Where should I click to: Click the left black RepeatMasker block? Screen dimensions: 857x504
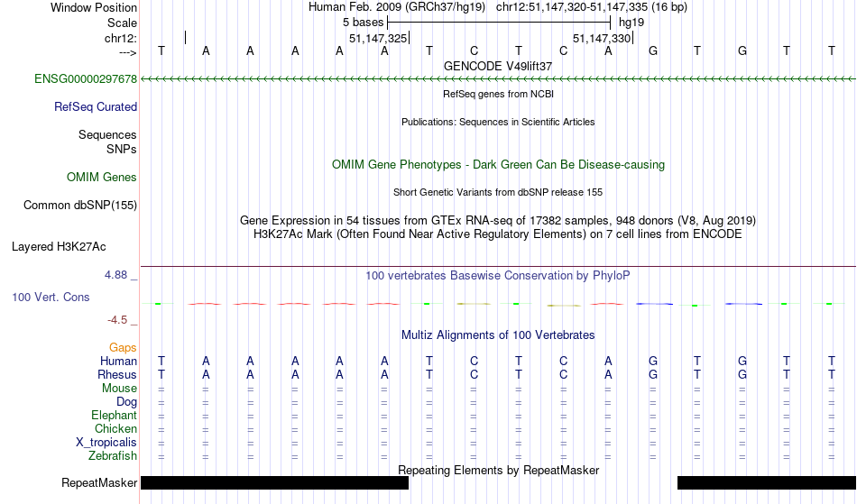coord(274,482)
